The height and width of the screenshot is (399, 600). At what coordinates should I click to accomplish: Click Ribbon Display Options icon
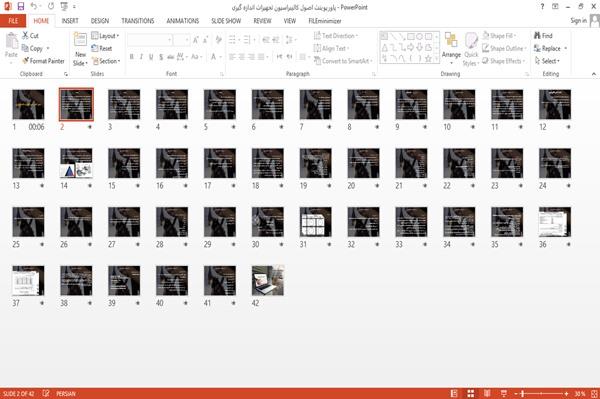point(555,7)
